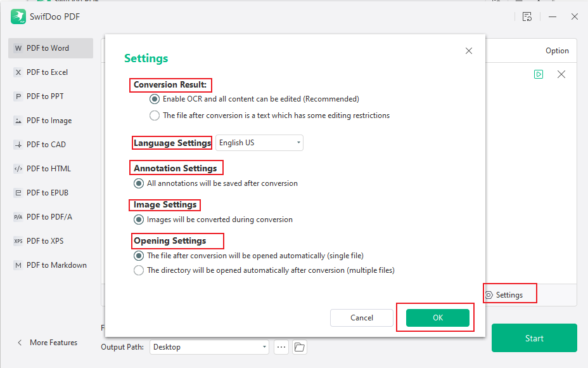Enable OCR and all content edited radio

[155, 99]
